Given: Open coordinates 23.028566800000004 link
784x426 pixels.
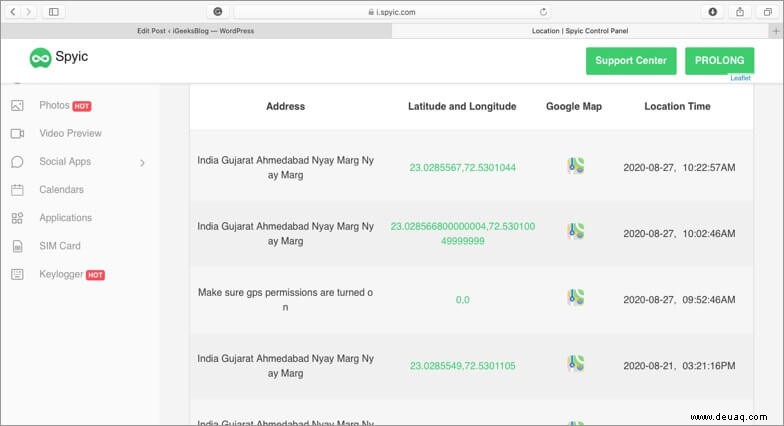Looking at the screenshot, I should tap(462, 234).
